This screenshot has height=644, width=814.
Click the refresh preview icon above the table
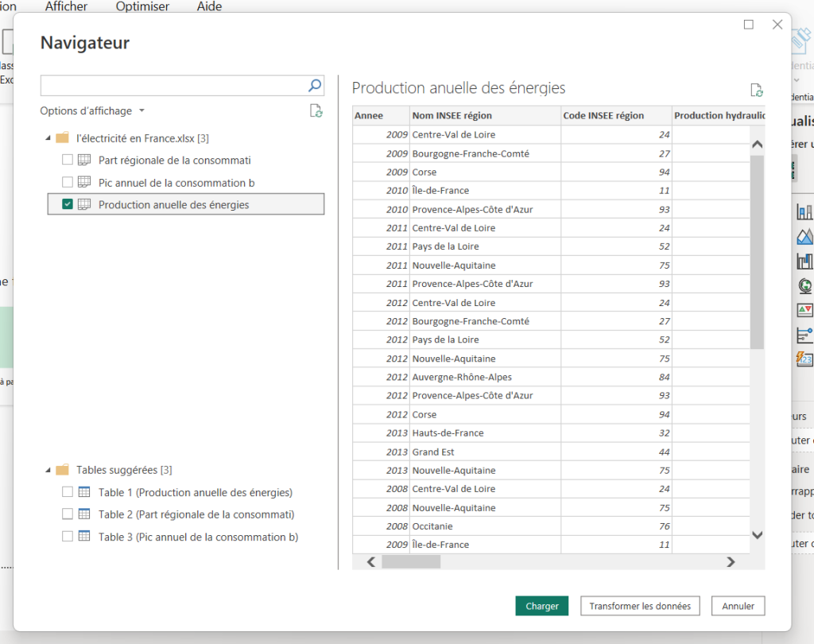(x=757, y=91)
